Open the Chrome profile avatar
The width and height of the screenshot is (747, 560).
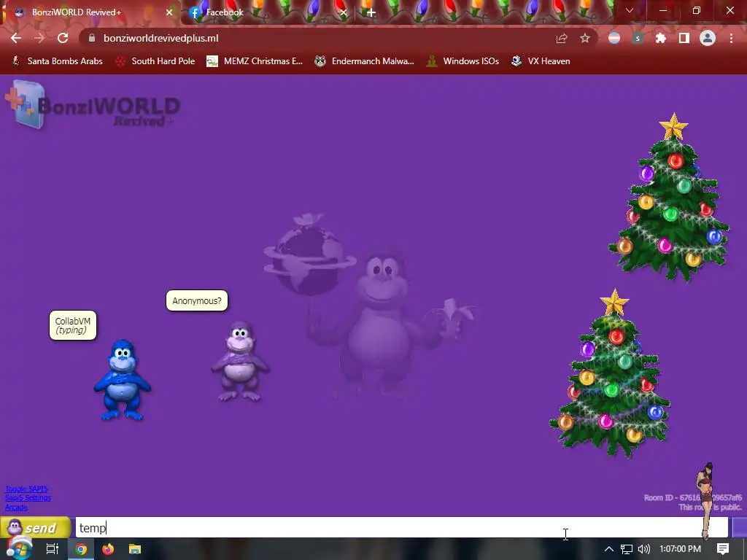708,38
